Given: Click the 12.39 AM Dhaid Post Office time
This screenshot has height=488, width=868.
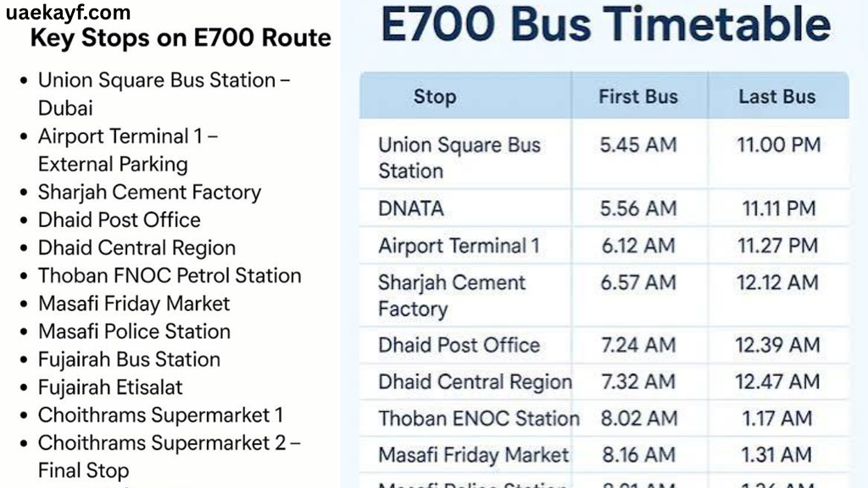Looking at the screenshot, I should [777, 345].
